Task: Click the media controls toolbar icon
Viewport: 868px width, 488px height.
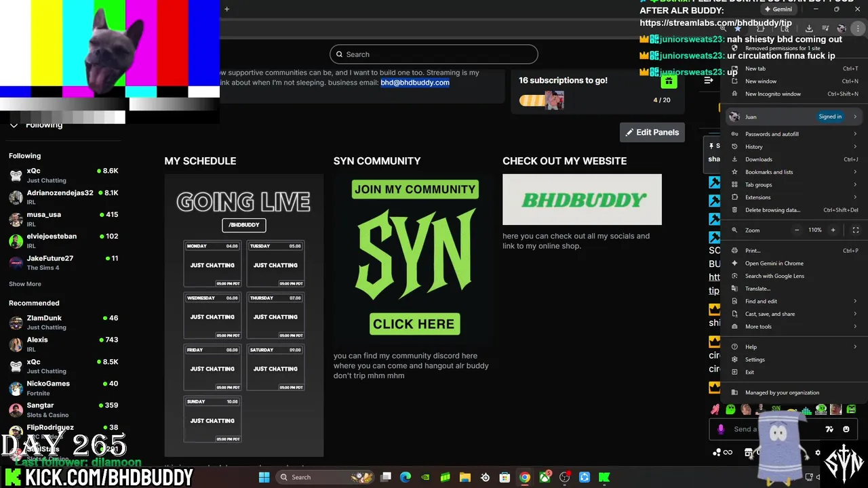Action: [825, 28]
